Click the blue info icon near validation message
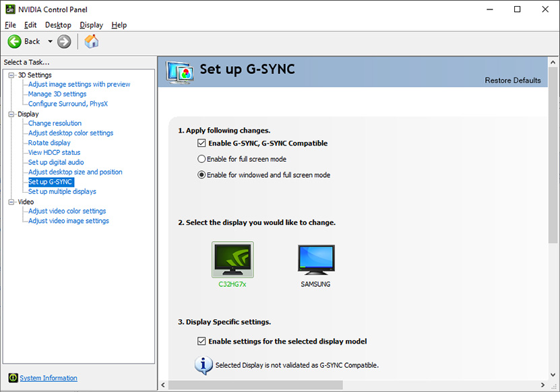Viewport: 560px width, 392px height. point(204,365)
